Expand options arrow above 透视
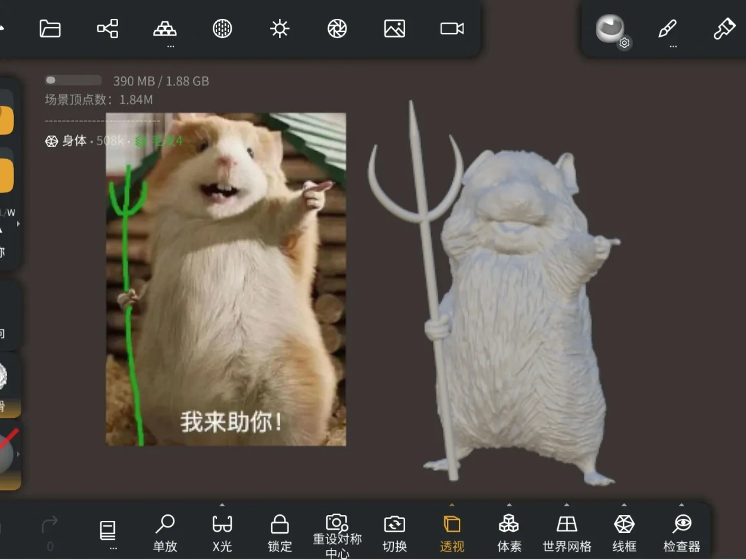746x560 pixels. tap(452, 505)
